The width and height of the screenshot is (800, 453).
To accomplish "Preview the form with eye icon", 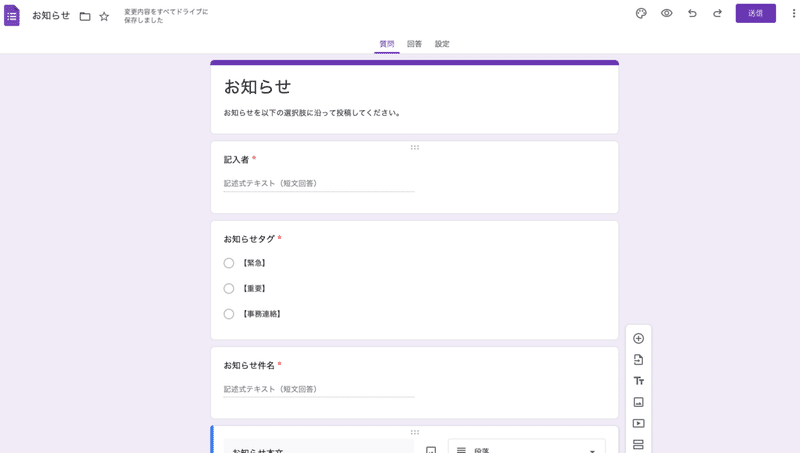I will point(666,13).
